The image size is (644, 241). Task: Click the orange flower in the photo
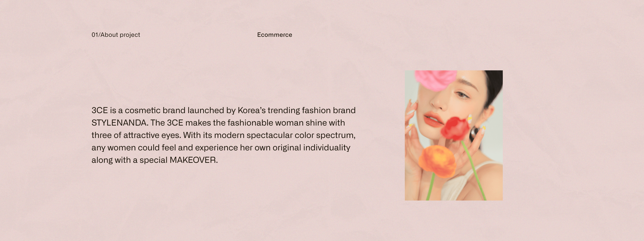click(x=437, y=161)
